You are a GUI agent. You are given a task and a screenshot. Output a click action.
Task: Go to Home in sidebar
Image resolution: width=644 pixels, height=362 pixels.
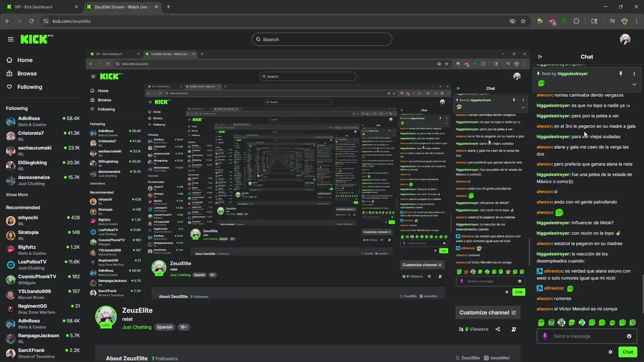coord(20,60)
